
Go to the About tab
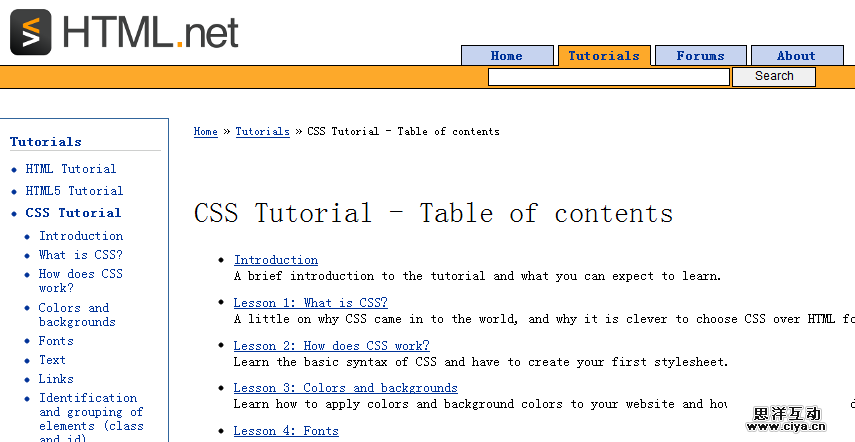(797, 56)
